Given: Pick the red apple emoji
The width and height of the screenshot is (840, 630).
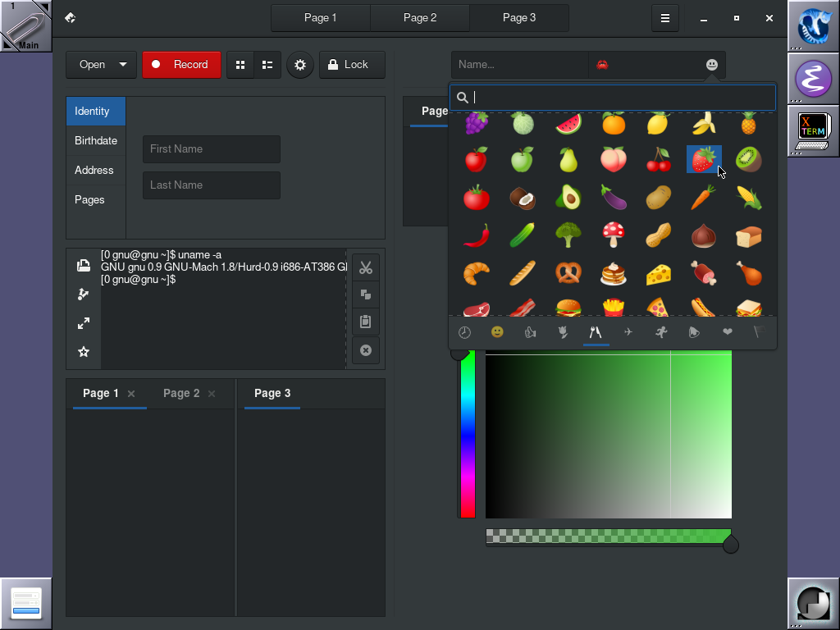Looking at the screenshot, I should pyautogui.click(x=477, y=160).
